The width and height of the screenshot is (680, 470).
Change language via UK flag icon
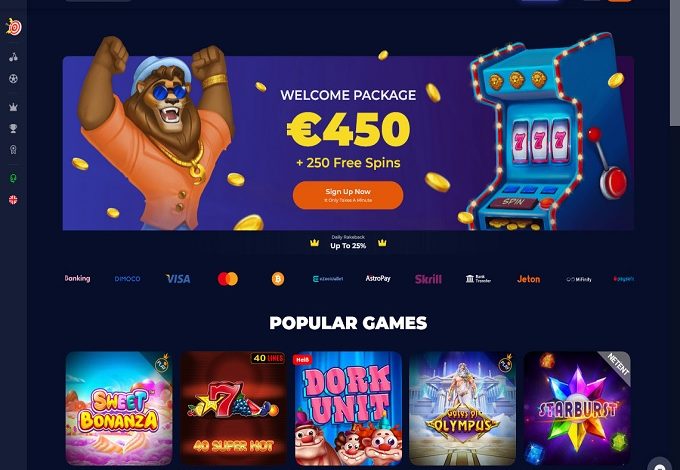[13, 199]
